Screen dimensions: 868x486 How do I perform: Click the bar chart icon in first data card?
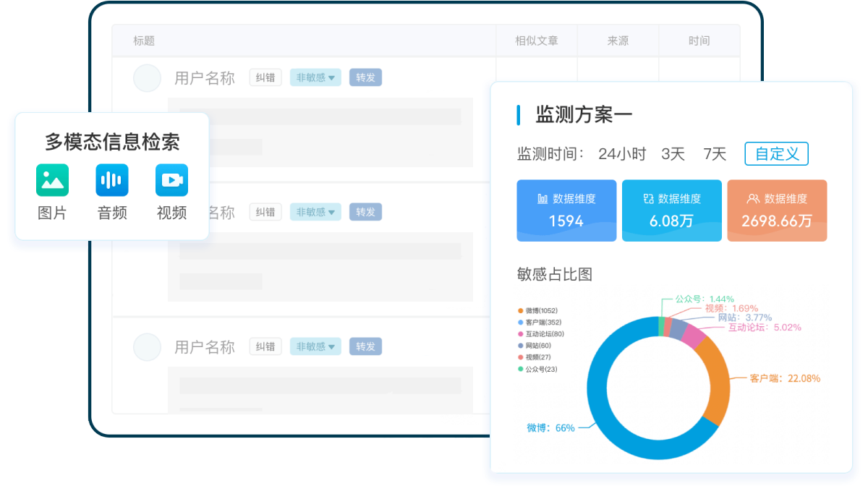tap(542, 199)
